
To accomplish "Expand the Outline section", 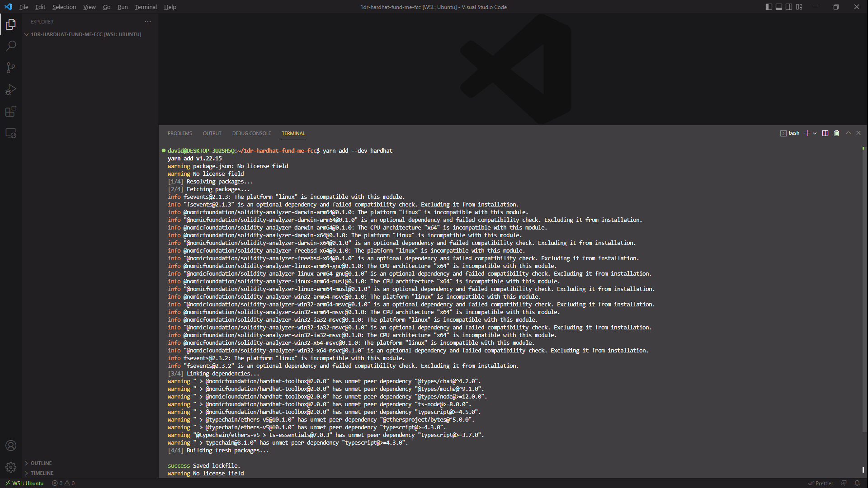I will (x=41, y=463).
